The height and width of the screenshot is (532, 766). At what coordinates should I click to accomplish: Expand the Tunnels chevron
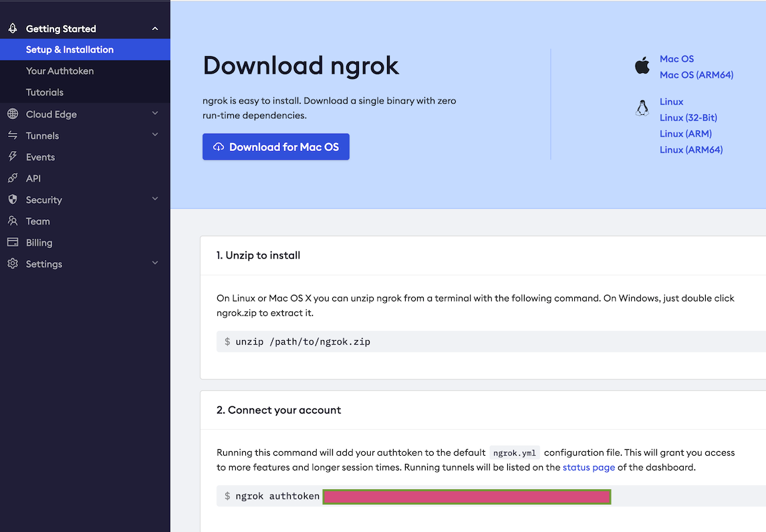click(x=155, y=134)
